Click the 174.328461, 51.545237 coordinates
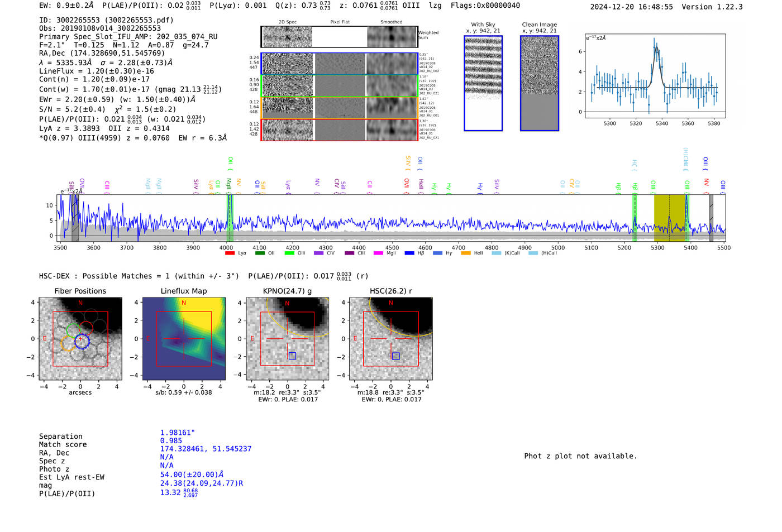This screenshot has height=532, width=782. click(206, 449)
